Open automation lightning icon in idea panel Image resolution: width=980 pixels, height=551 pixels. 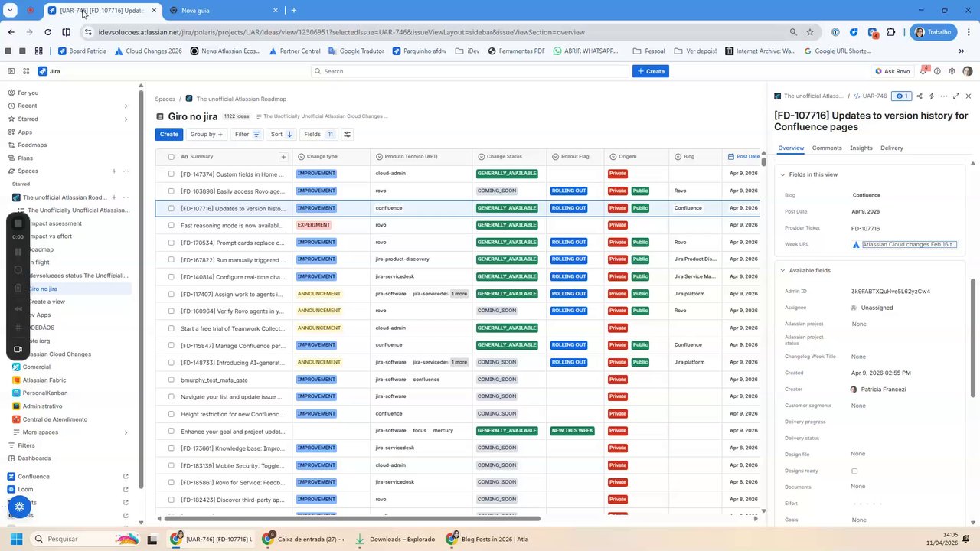click(932, 96)
